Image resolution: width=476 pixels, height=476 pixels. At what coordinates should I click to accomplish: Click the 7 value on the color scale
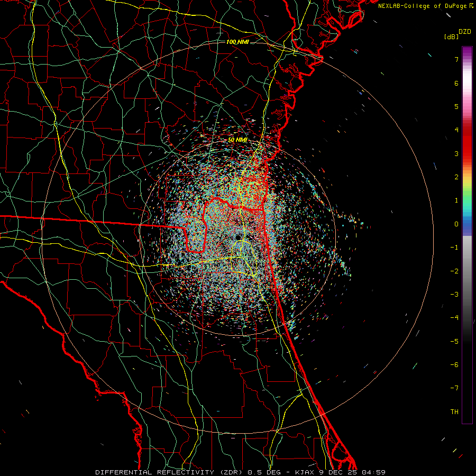coord(456,59)
